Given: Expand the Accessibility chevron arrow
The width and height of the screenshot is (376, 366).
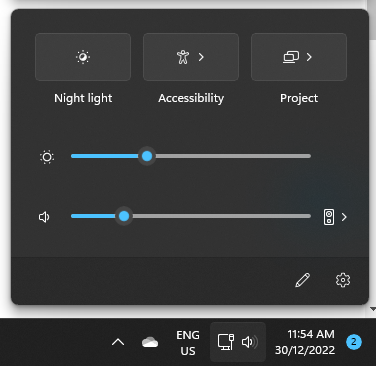Looking at the screenshot, I should (x=201, y=57).
